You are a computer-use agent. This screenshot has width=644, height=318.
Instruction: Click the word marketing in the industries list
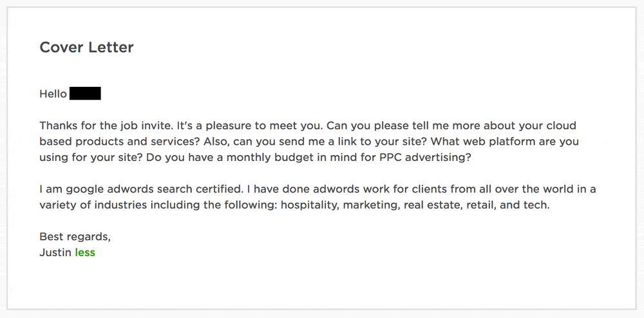coord(371,205)
